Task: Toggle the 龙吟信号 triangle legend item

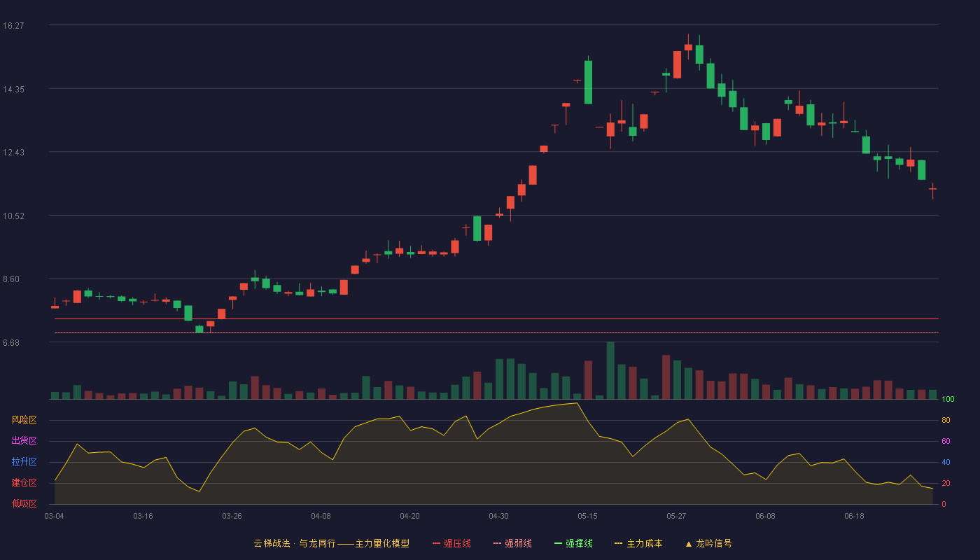Action: click(x=708, y=543)
